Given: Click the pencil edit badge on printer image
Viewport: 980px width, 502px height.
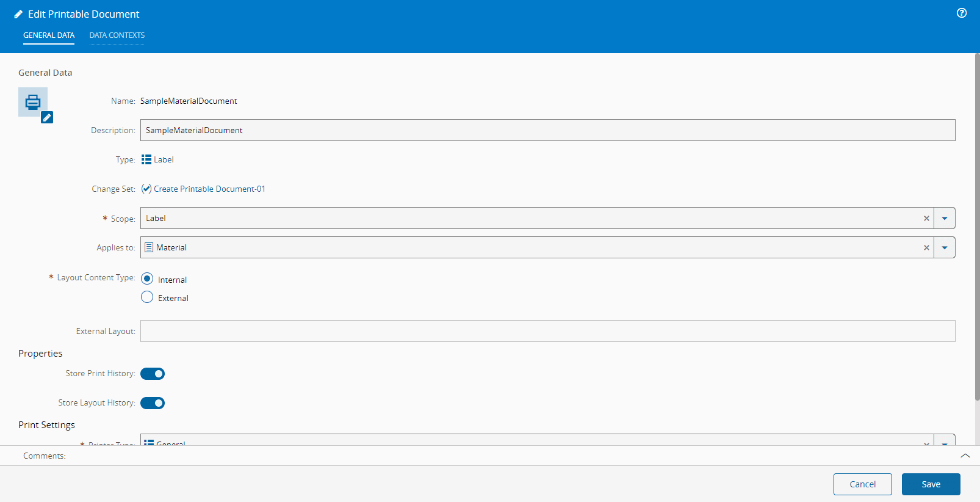Looking at the screenshot, I should point(47,117).
